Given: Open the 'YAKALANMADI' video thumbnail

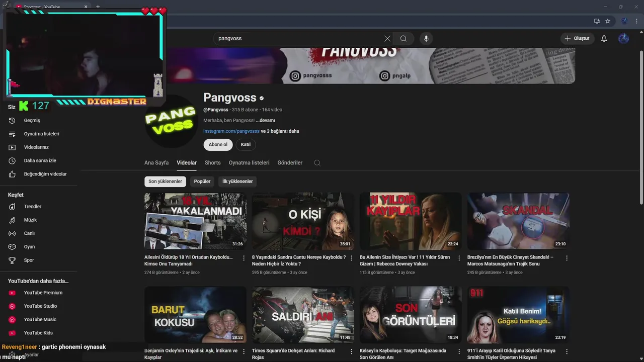Looking at the screenshot, I should (195, 221).
